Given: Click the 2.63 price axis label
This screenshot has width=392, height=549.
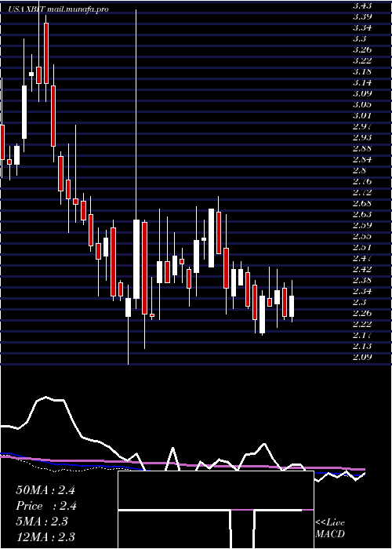Looking at the screenshot, I should [362, 214].
